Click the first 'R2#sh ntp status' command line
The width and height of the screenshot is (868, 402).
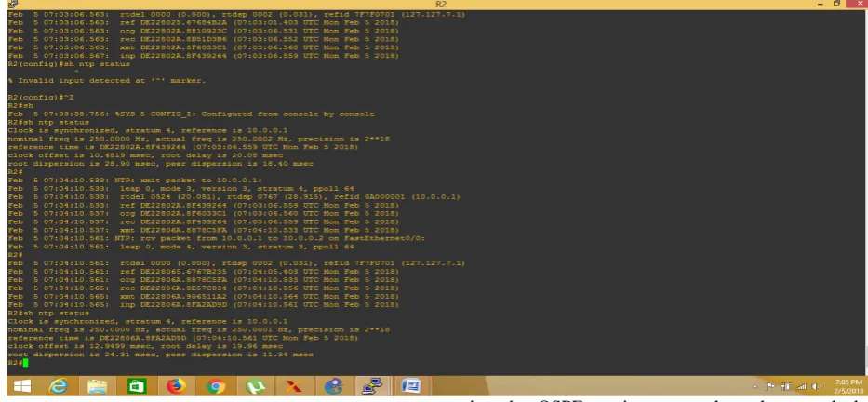48,123
